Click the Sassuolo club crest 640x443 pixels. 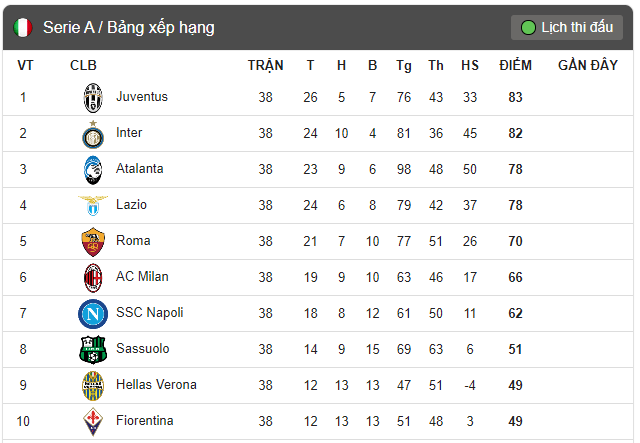[93, 350]
